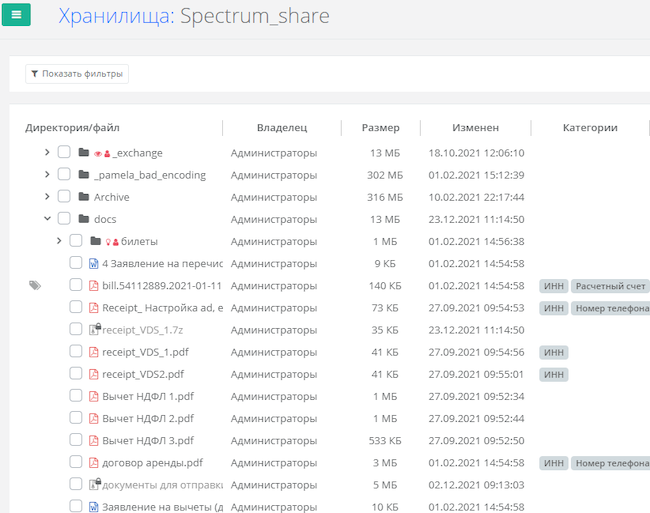Viewport: 650px width, 513px height.
Task: Check the box for _exchange folder
Action: pyautogui.click(x=64, y=153)
